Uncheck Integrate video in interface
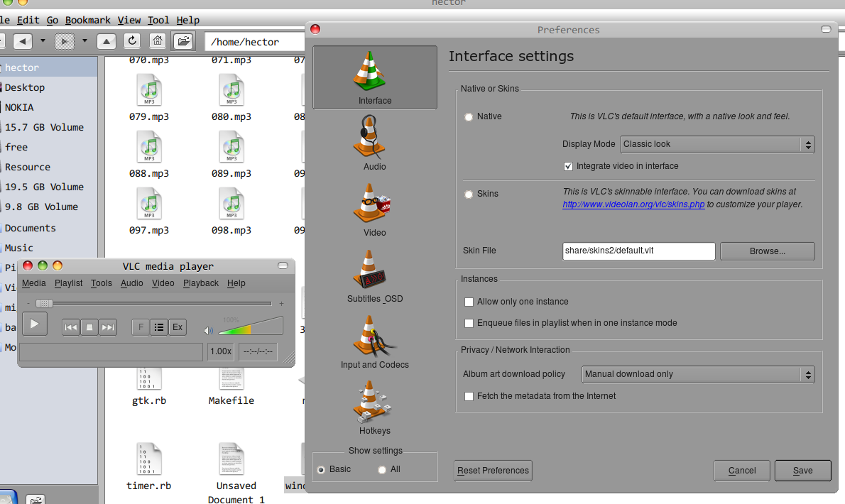The image size is (845, 504). click(568, 166)
